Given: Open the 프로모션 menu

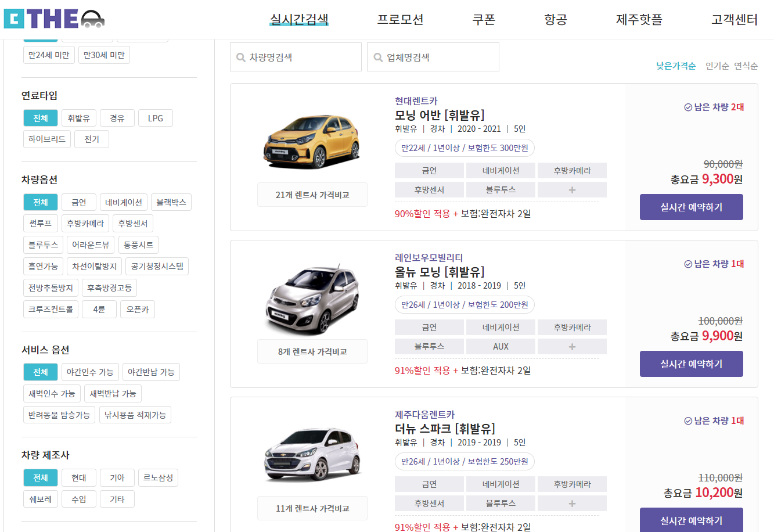Looking at the screenshot, I should [x=399, y=19].
